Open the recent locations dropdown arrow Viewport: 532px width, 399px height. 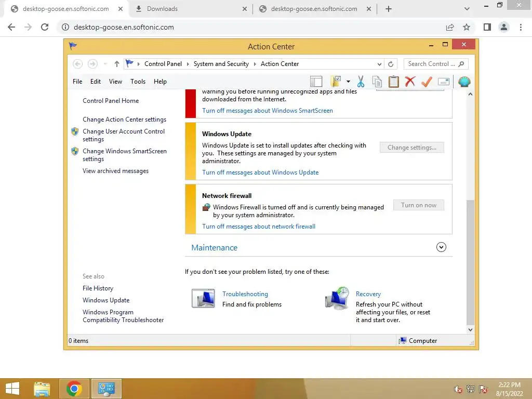tap(105, 64)
